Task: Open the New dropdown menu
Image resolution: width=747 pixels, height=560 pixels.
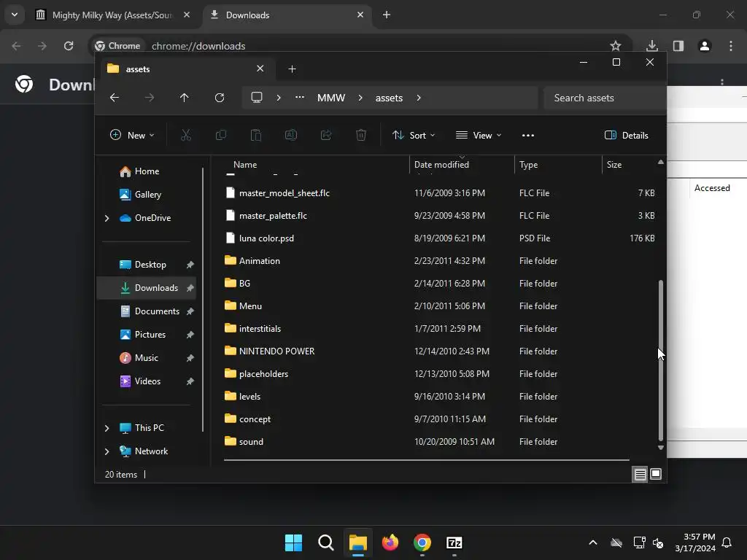Action: coord(132,135)
